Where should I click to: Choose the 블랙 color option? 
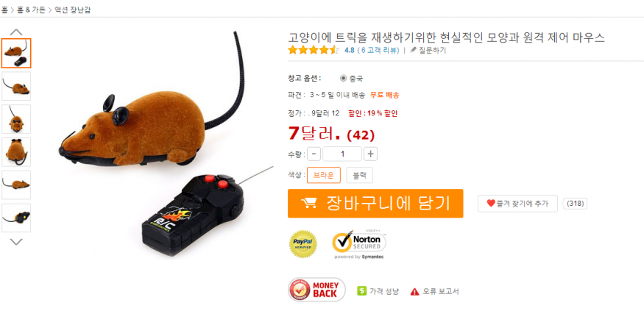click(x=359, y=175)
